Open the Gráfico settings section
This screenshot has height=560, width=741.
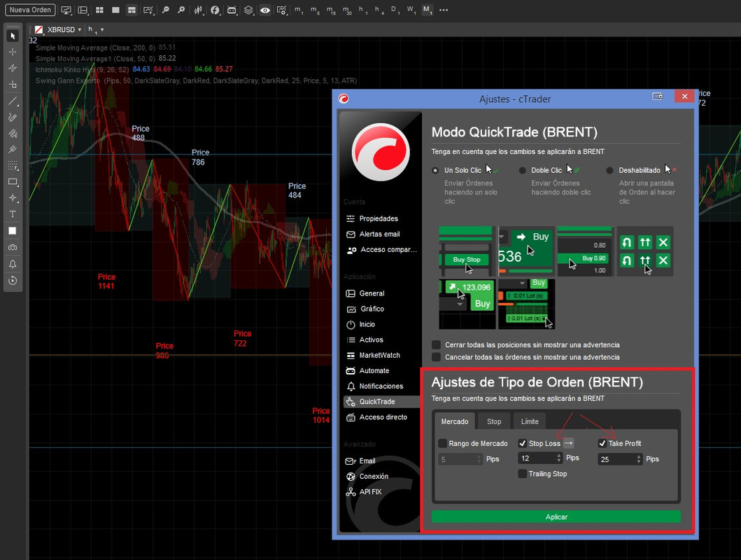pos(372,309)
